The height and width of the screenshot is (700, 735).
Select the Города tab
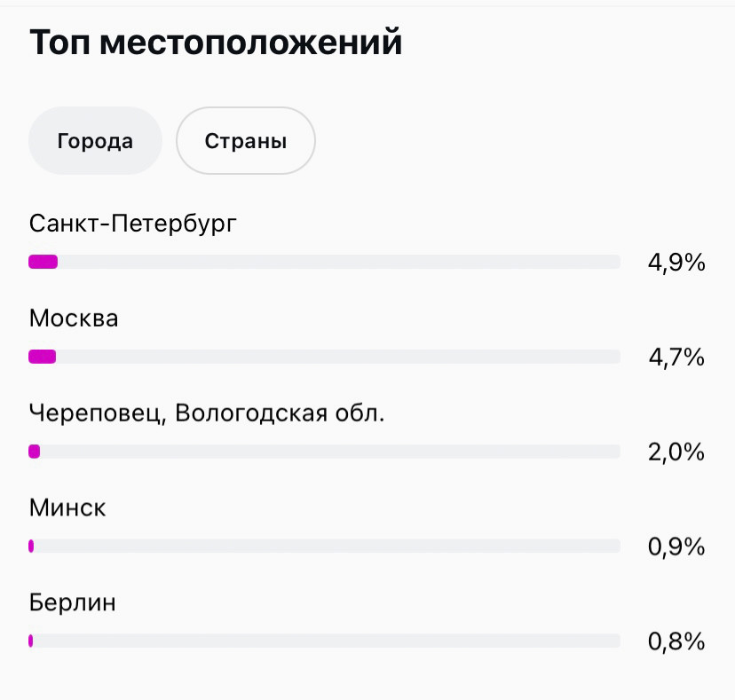[x=95, y=140]
